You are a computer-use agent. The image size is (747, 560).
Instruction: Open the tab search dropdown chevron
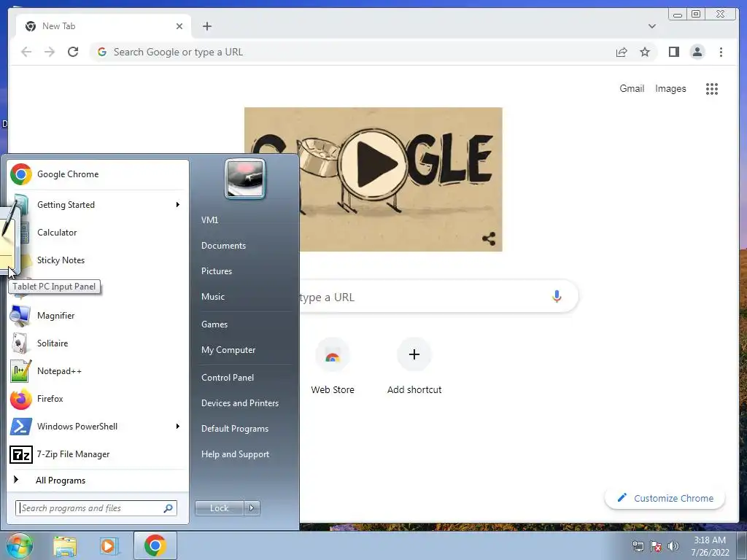coord(651,26)
